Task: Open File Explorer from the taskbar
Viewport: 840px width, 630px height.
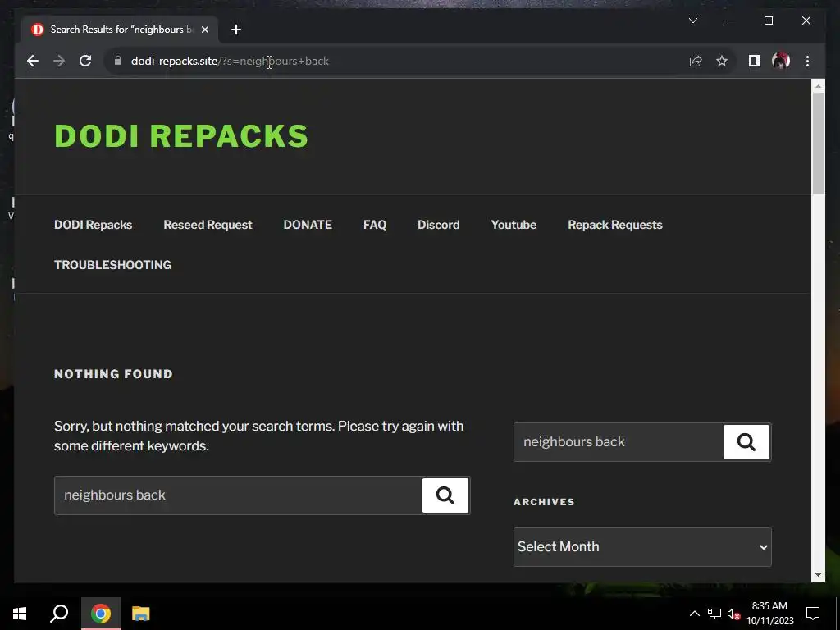Action: [x=140, y=614]
